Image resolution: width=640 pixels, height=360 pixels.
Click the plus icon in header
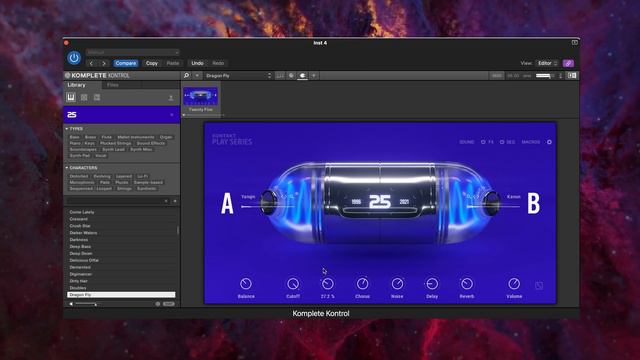coord(314,76)
